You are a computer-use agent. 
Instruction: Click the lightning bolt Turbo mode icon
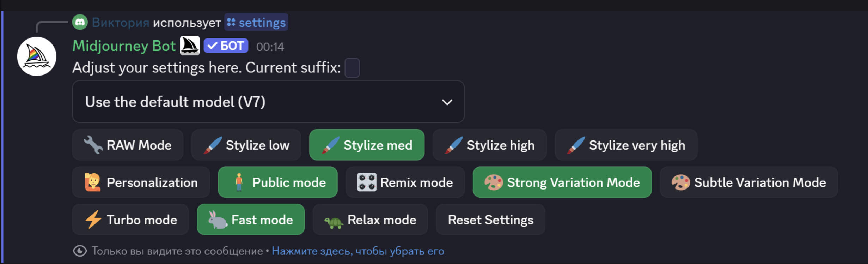tap(93, 220)
